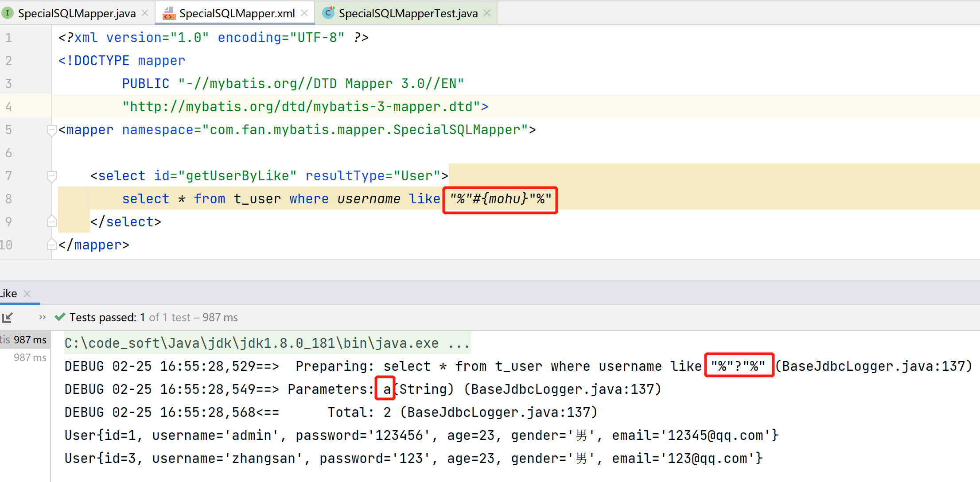980x482 pixels.
Task: Click the namespace value com.fan.mybatis.mapper.SpecialSQLMapper
Action: [365, 130]
